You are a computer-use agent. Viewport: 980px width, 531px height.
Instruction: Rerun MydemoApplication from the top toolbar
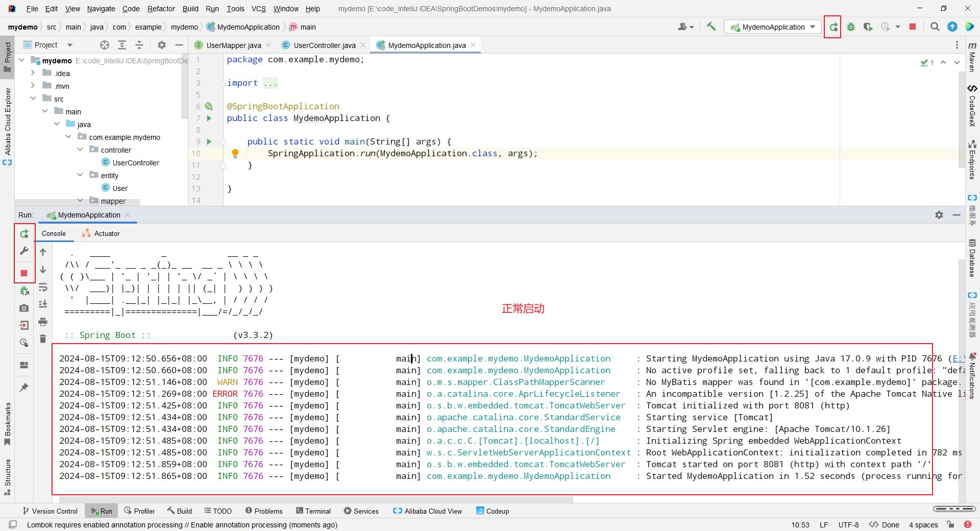point(833,27)
